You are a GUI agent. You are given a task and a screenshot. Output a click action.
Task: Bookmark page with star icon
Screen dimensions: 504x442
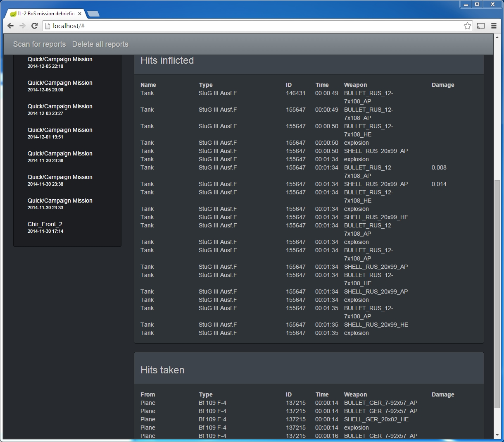[467, 26]
